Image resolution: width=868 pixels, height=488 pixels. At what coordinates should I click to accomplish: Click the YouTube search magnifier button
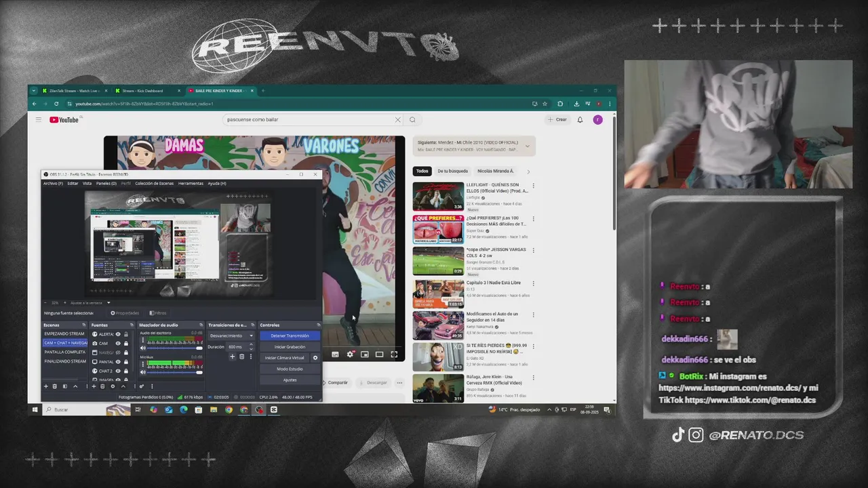point(412,119)
